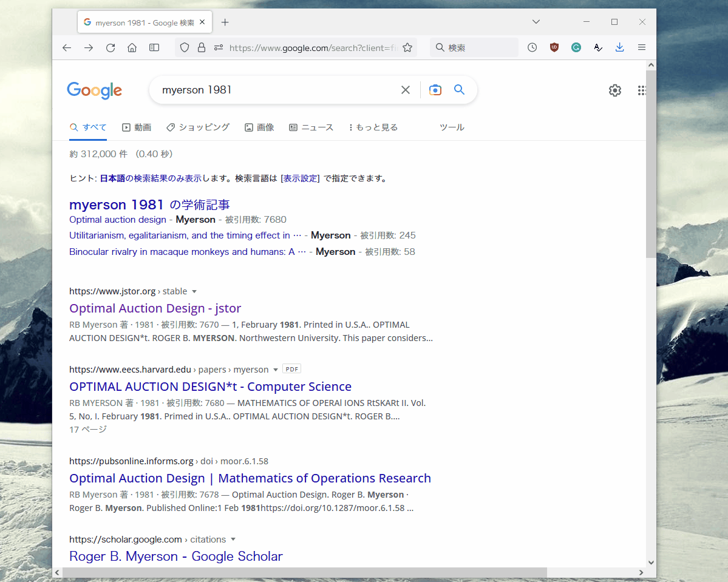The image size is (728, 582).
Task: Open the Grammarly extension icon
Action: [576, 47]
